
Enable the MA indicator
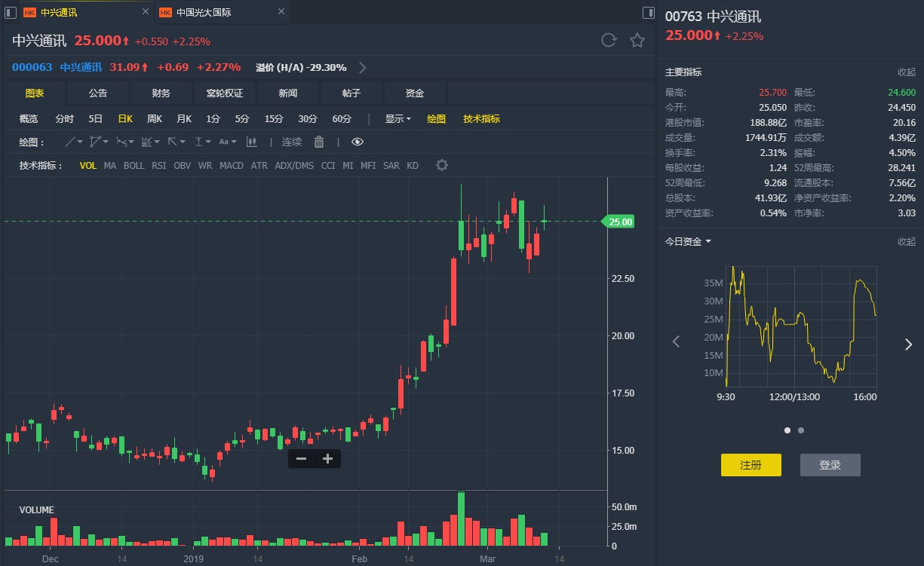(110, 166)
